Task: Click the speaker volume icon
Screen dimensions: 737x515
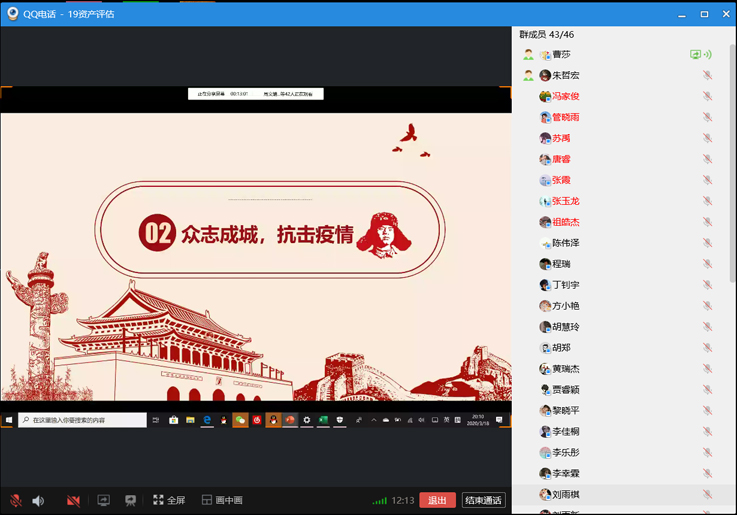Action: [x=38, y=500]
